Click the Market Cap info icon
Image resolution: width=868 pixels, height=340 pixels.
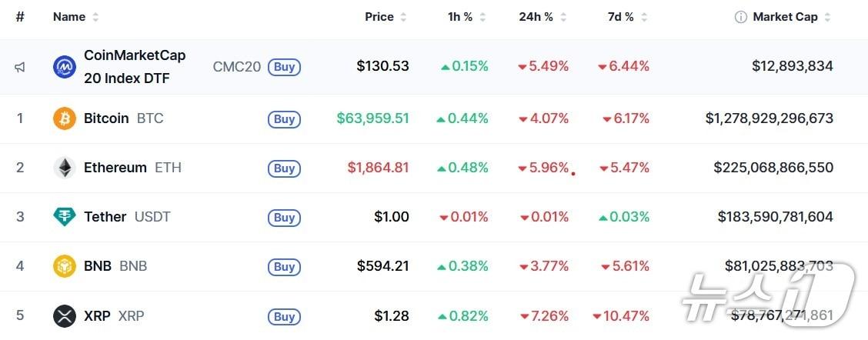tap(740, 17)
